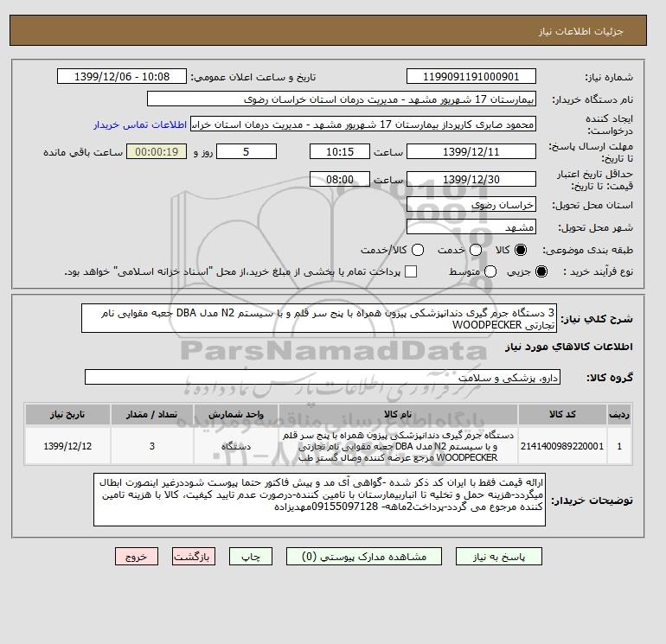666x644 pixels.
Task: Click the quantity cell showing 3
Action: [x=152, y=446]
